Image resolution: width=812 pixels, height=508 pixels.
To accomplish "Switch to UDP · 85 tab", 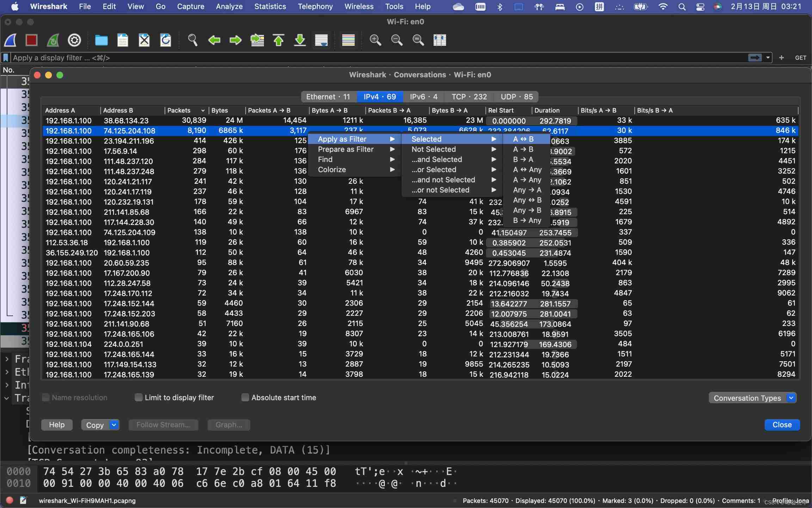I will 517,97.
